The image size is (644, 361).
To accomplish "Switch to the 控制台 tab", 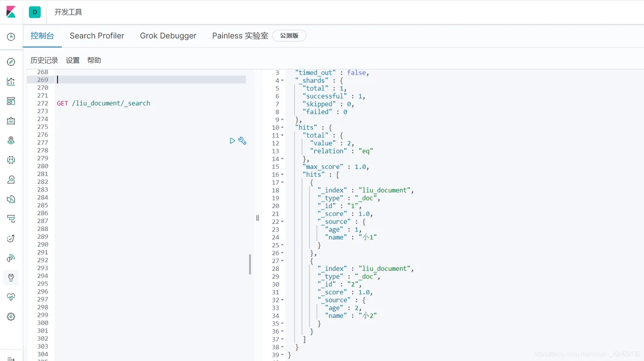I will (x=42, y=35).
